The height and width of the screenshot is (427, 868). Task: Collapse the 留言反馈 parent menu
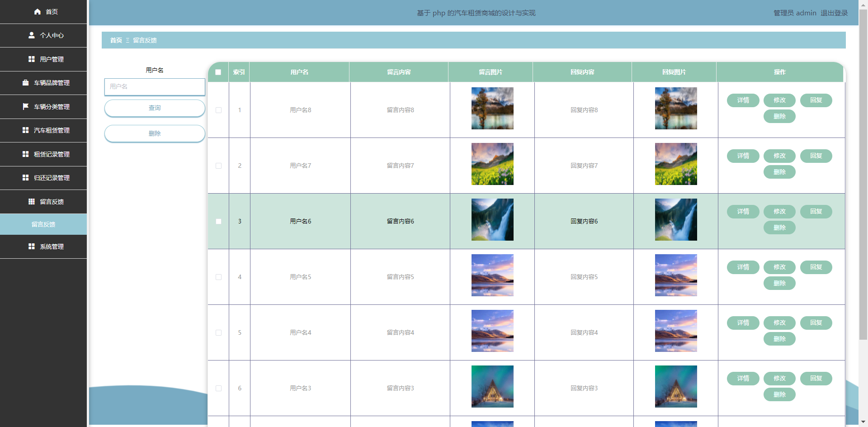43,202
